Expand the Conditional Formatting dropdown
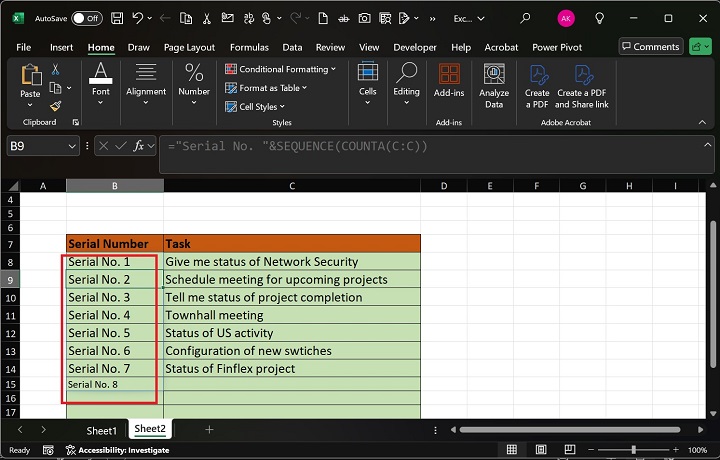 pos(282,69)
